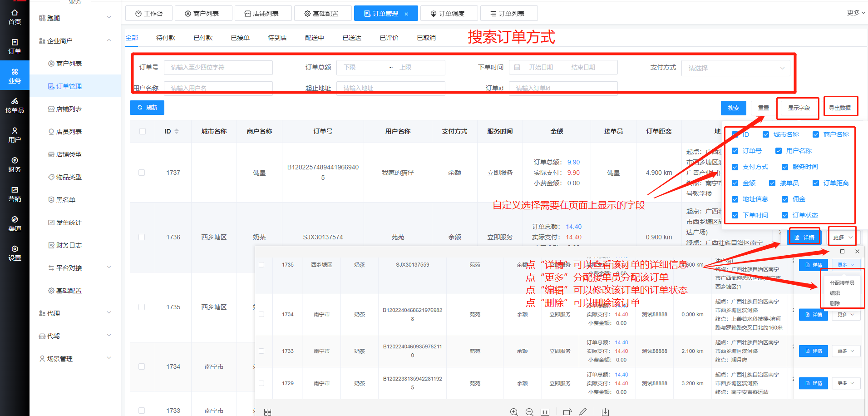This screenshot has width=868, height=416.
Task: Open 黑名单 in the side menu
Action: pos(66,200)
